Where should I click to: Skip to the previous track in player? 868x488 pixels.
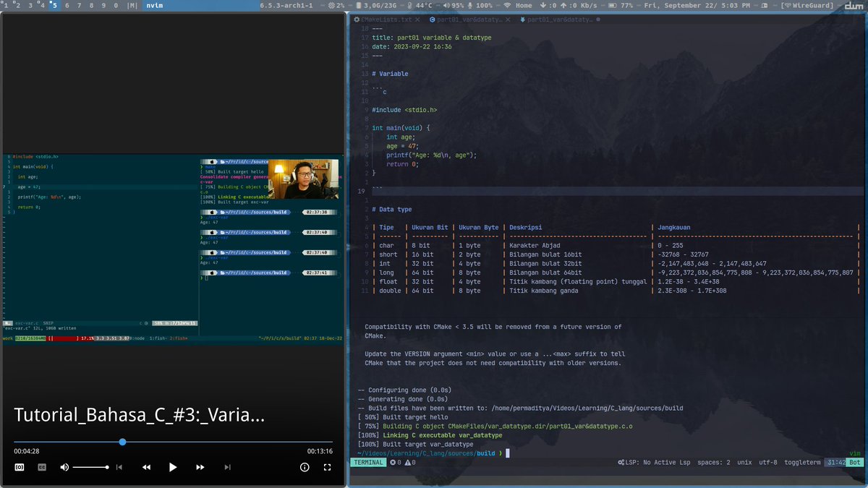tap(119, 468)
